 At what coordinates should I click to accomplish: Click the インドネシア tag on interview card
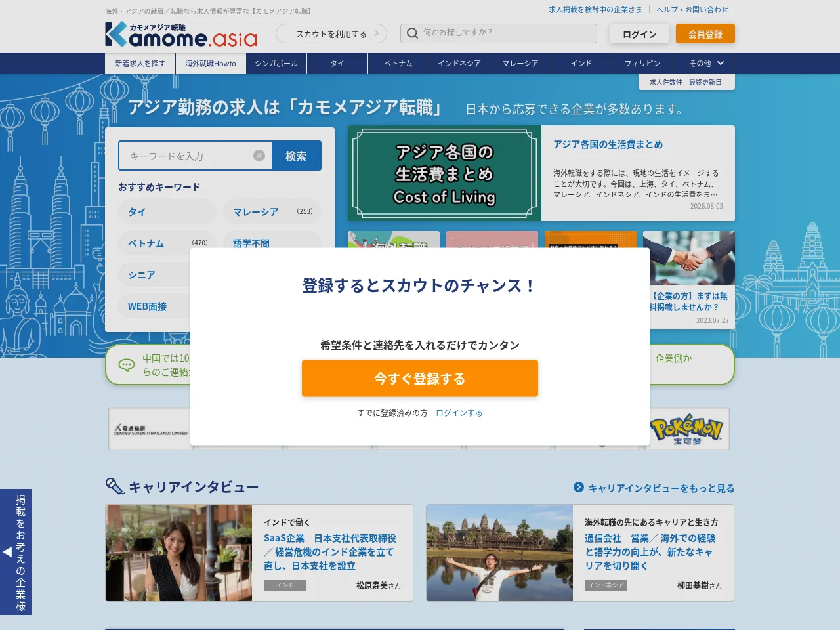(606, 585)
